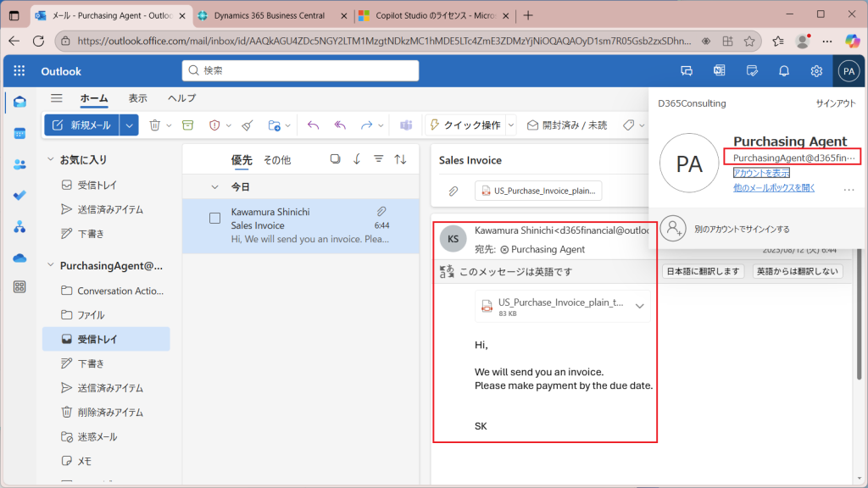Viewport: 868px width, 488px height.
Task: Click the 検索 search box
Action: pos(301,71)
